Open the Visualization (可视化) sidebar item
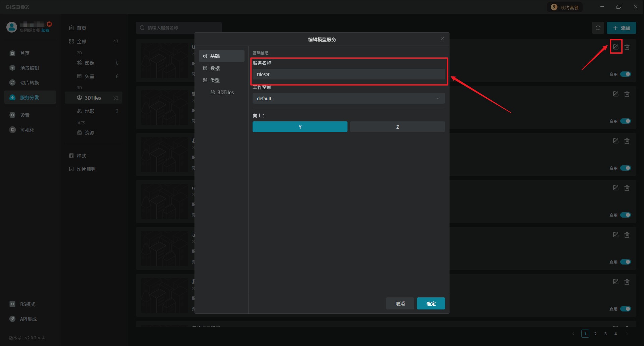644x346 pixels. click(x=27, y=130)
